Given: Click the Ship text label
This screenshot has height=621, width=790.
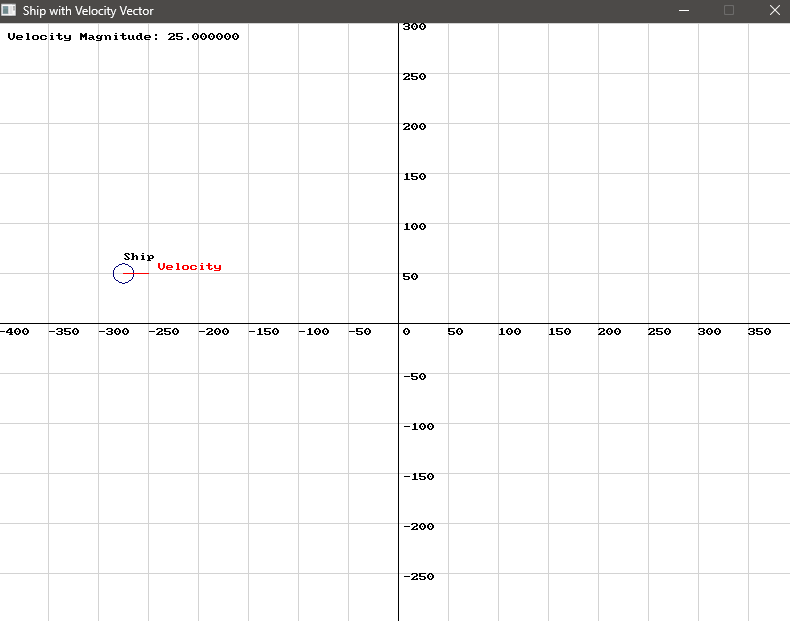Looking at the screenshot, I should tap(139, 257).
